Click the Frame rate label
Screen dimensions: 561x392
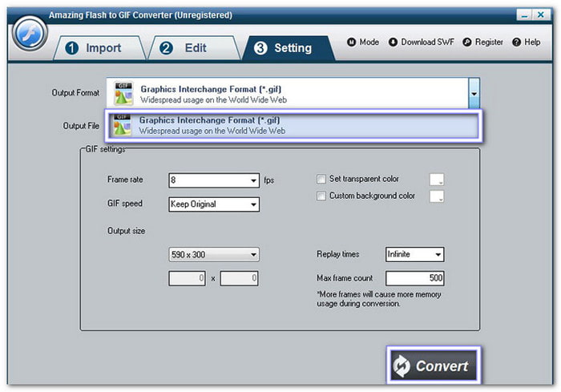coord(125,180)
